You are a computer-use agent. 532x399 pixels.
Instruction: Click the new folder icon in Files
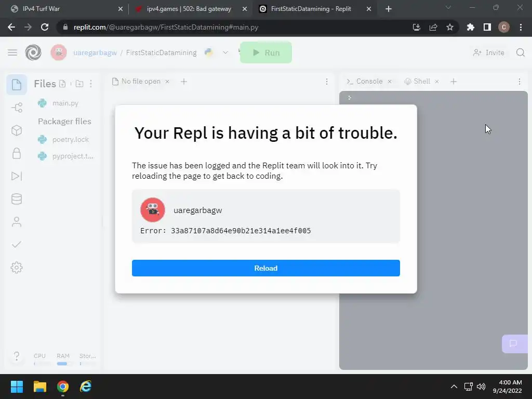79,84
